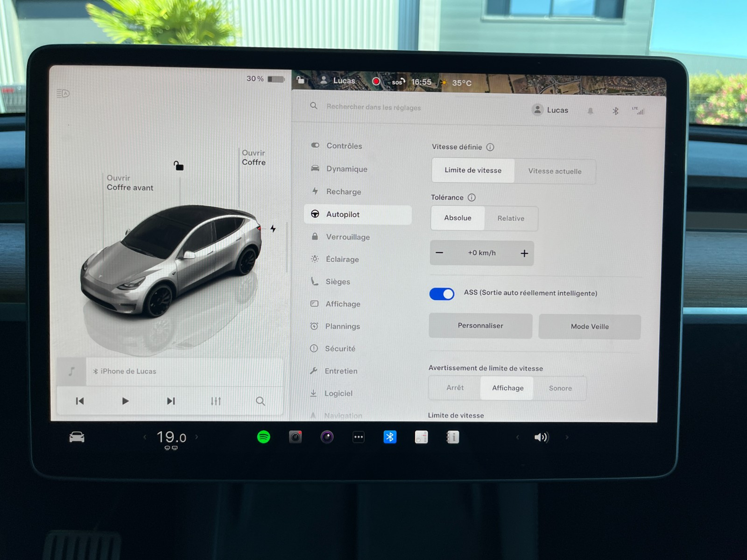The image size is (747, 560).
Task: Tap the 19.0 temperature display
Action: coord(171,438)
